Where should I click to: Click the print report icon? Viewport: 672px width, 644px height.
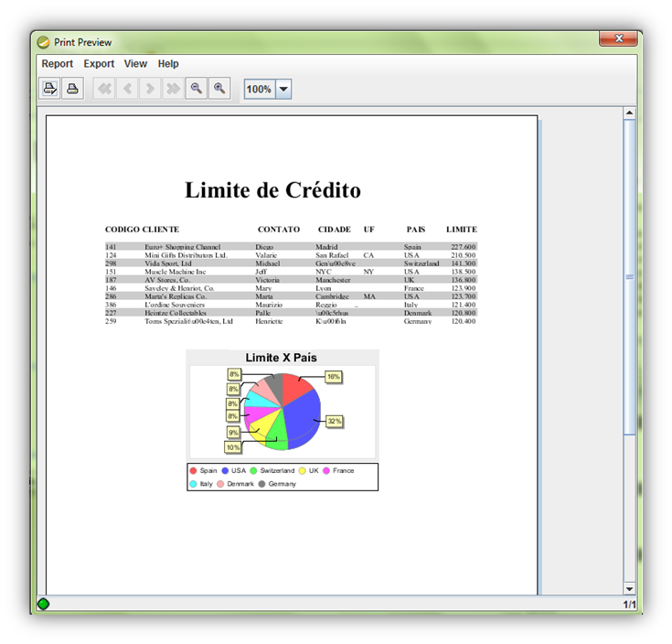pos(72,89)
